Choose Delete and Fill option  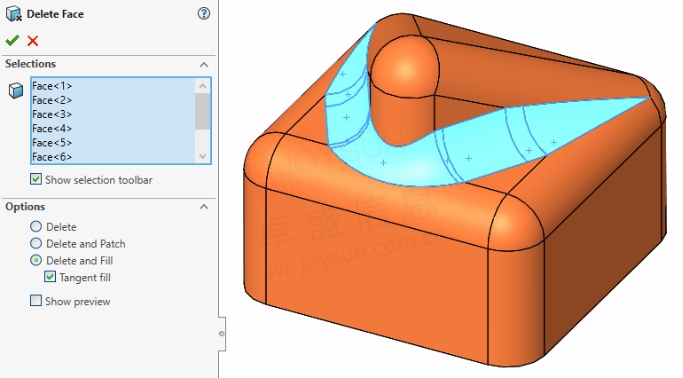tap(36, 260)
